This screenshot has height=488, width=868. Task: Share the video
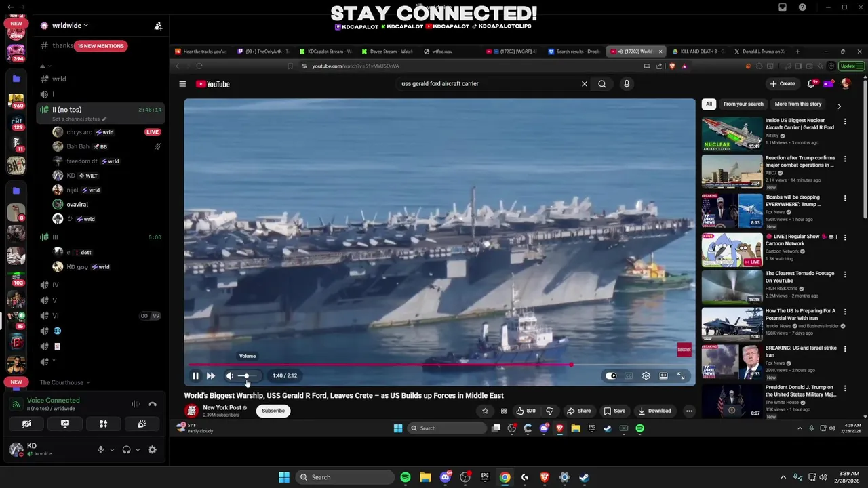tap(578, 411)
